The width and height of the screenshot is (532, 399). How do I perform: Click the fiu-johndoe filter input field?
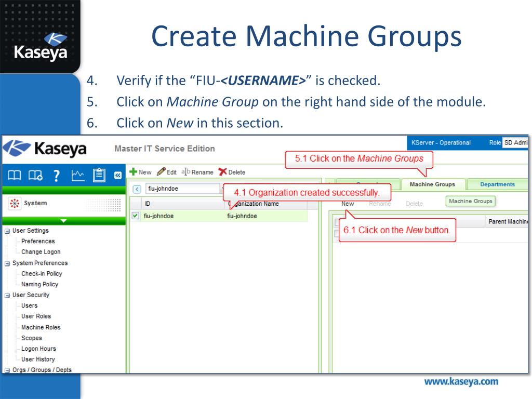click(183, 189)
